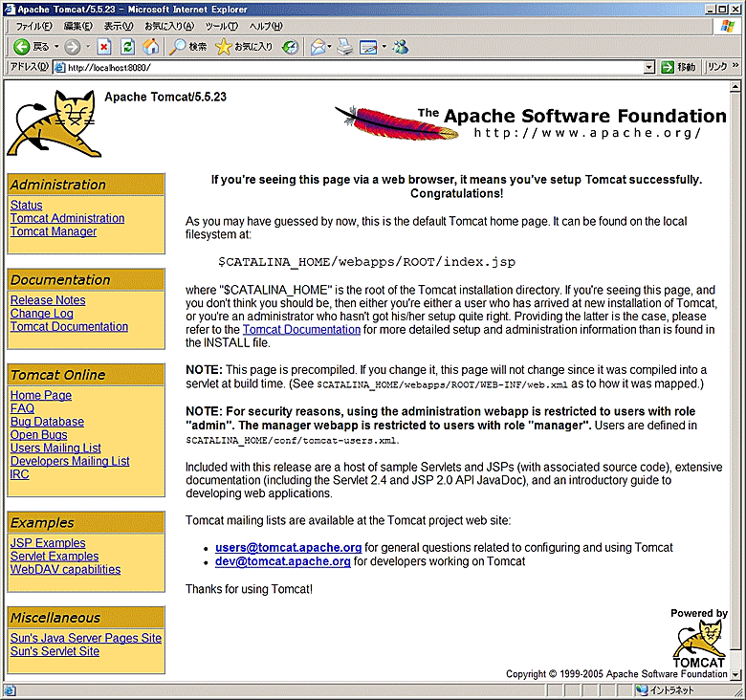This screenshot has height=700, width=746.
Task: Click the address bar URL field
Action: click(353, 68)
